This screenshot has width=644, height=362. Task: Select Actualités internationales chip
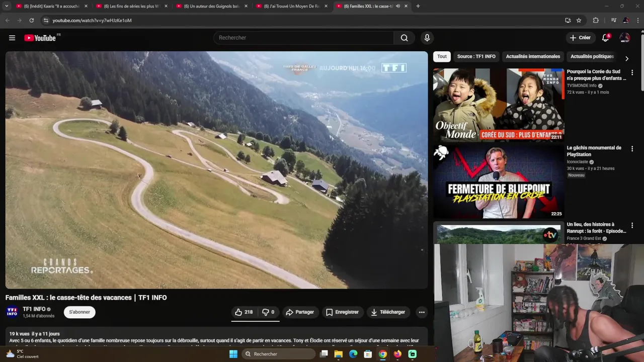(x=533, y=57)
